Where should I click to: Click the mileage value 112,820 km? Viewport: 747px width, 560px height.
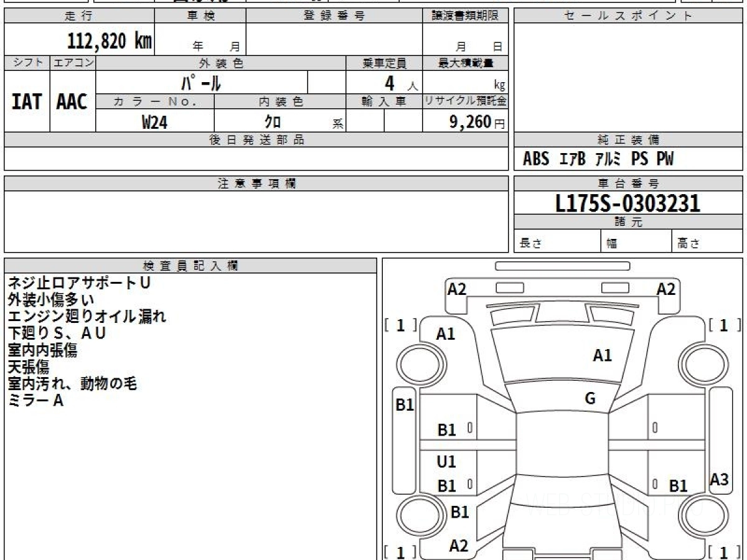pyautogui.click(x=110, y=41)
